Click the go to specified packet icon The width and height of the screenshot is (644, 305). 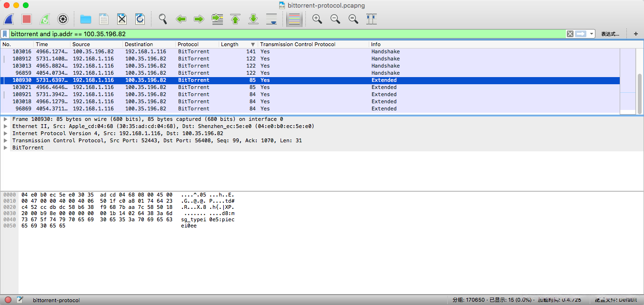217,20
